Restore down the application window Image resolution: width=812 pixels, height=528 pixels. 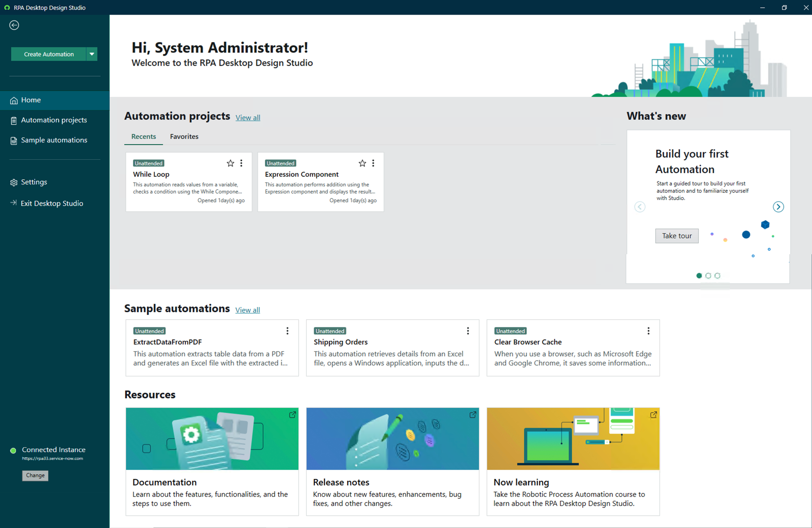click(x=784, y=7)
